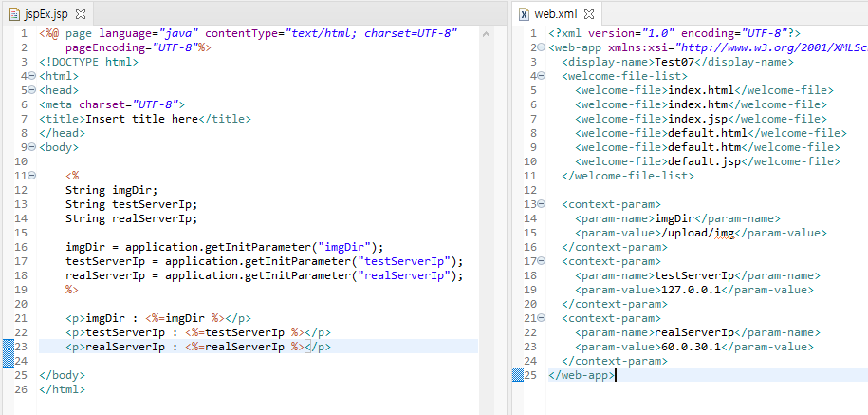Collapse the <web-app> fold at line 2
868x415 pixels.
pyautogui.click(x=541, y=47)
